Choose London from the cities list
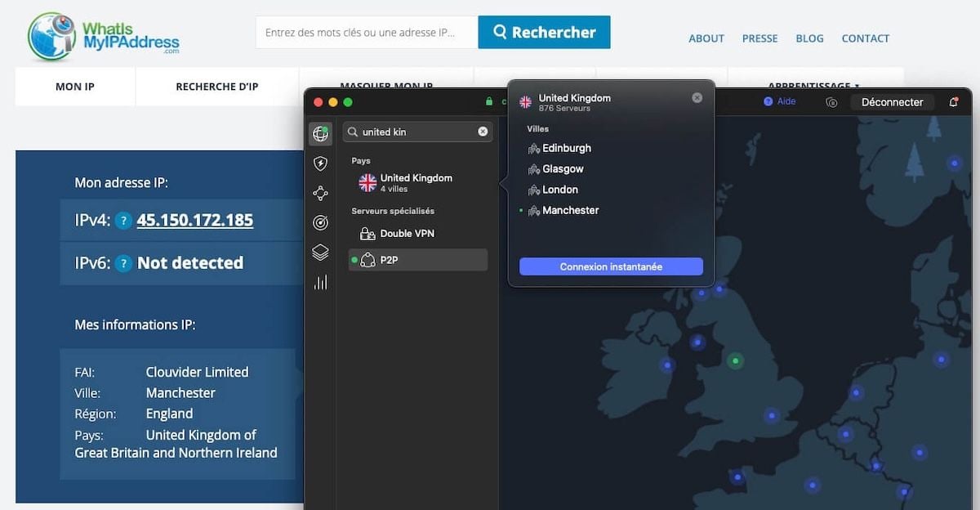The image size is (980, 510). pyautogui.click(x=560, y=190)
